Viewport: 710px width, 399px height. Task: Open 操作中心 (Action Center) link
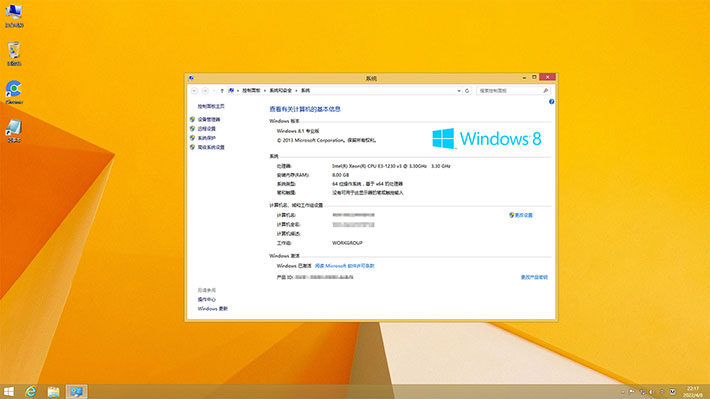[206, 299]
